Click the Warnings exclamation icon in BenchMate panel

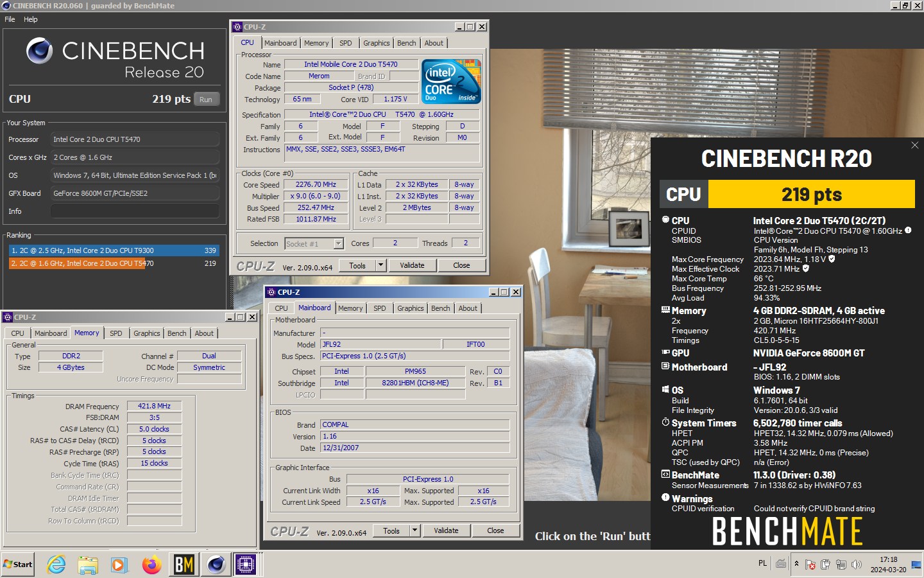pyautogui.click(x=665, y=497)
